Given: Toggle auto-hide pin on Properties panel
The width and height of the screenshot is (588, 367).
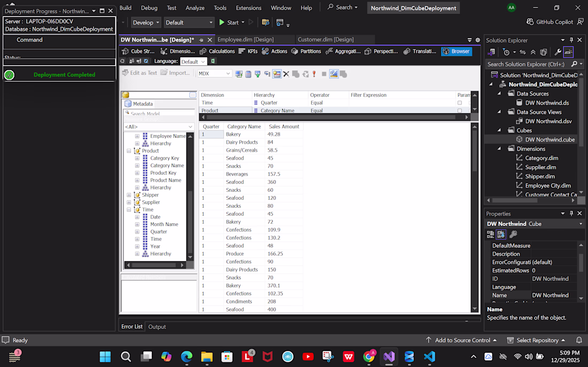Looking at the screenshot, I should pos(571,213).
